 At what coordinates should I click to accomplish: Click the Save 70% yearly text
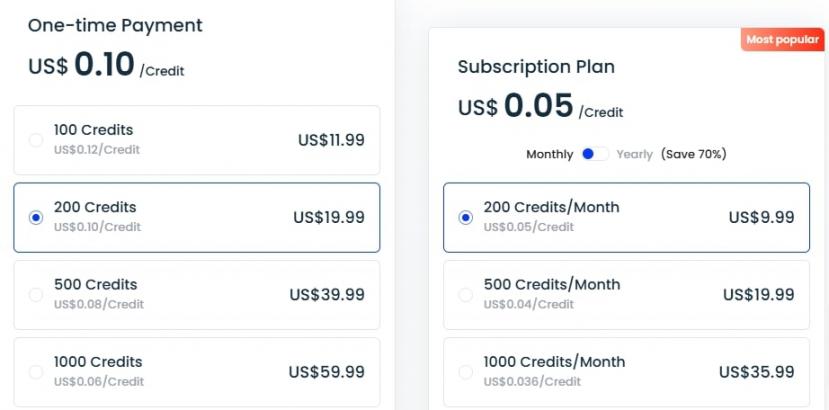693,154
